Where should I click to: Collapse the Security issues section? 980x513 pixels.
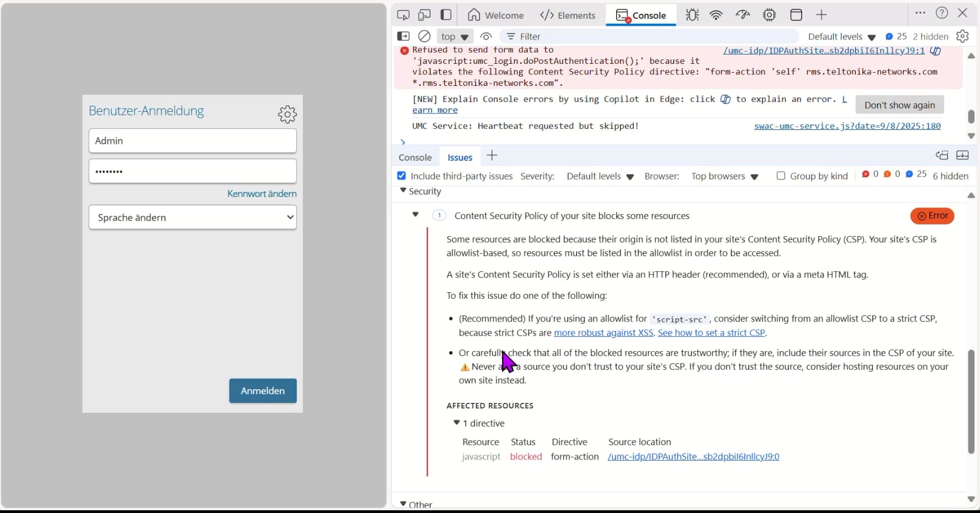coord(404,190)
